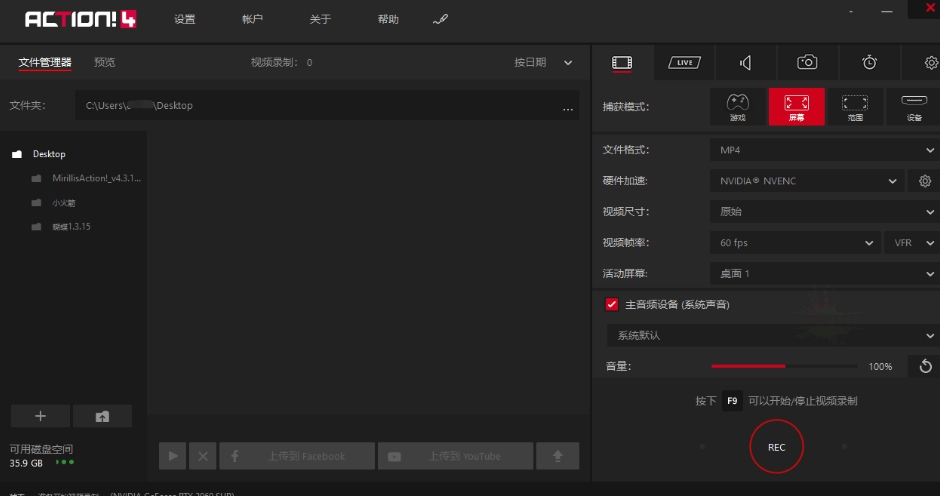Select the area capture mode icon
The image size is (940, 496).
pyautogui.click(x=854, y=106)
